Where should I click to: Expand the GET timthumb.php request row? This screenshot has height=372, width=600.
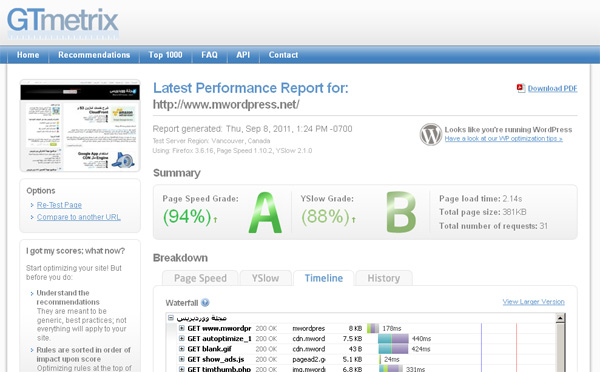pos(181,369)
